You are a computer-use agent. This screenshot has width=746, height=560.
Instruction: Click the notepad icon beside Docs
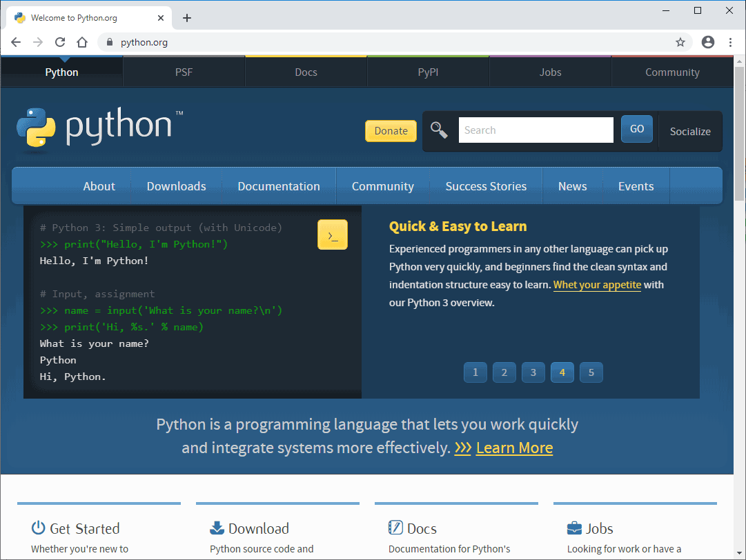click(x=395, y=527)
